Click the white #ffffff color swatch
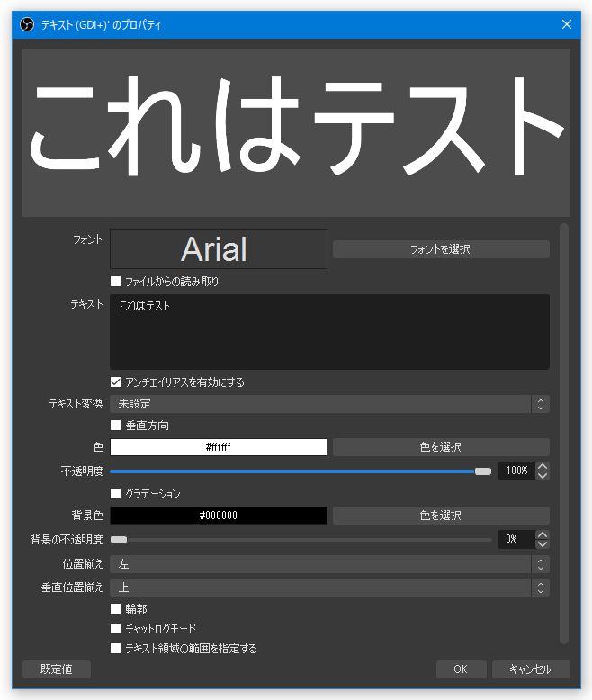 219,447
